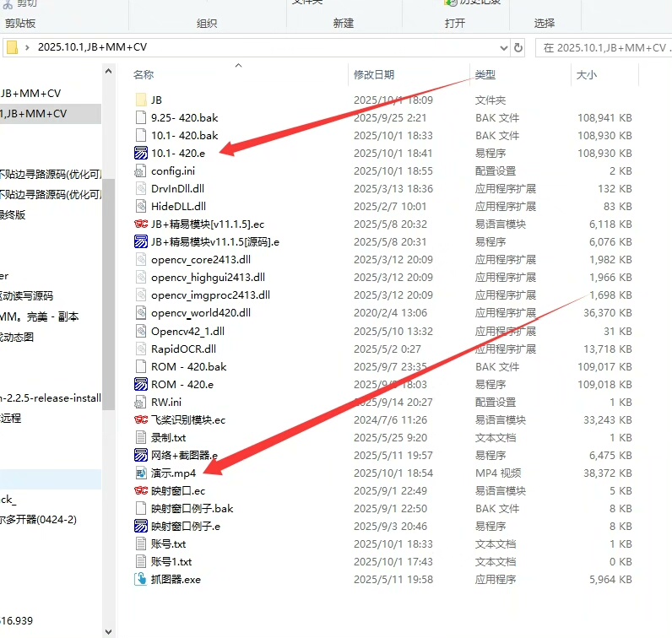Image resolution: width=672 pixels, height=638 pixels.
Task: Select the 驱动读写源码 navigation item
Action: pyautogui.click(x=26, y=295)
